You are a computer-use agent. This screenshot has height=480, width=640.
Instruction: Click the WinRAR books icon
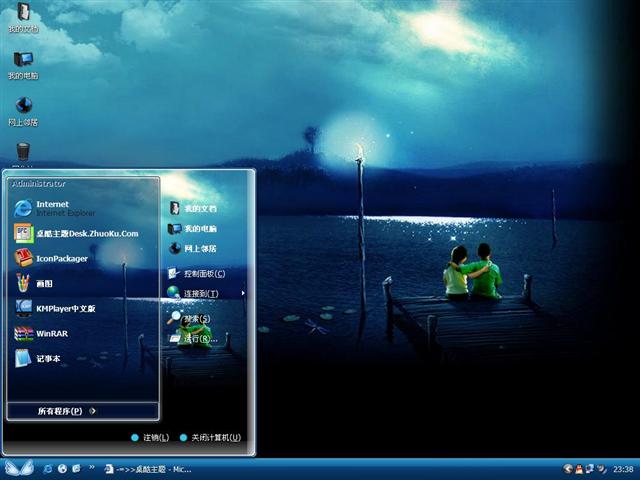click(x=23, y=333)
